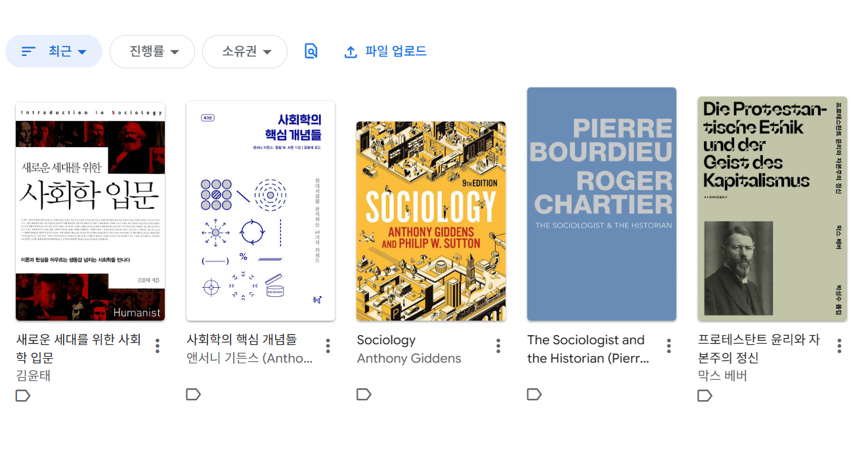Open the search-in-library icon
This screenshot has width=868, height=452.
click(311, 51)
